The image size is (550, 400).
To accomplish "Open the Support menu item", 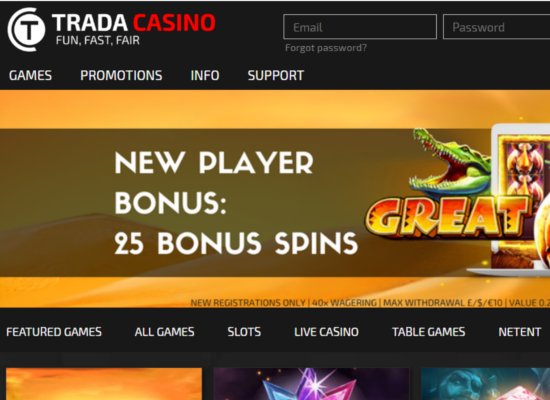I will tap(276, 75).
